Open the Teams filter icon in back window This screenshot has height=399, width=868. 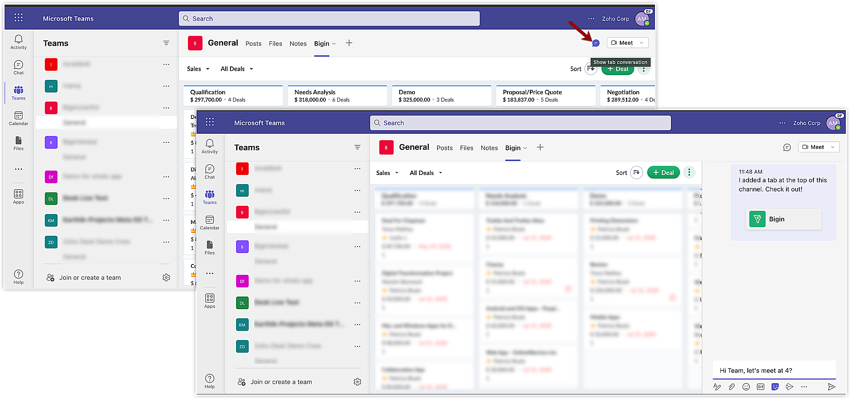(x=166, y=43)
